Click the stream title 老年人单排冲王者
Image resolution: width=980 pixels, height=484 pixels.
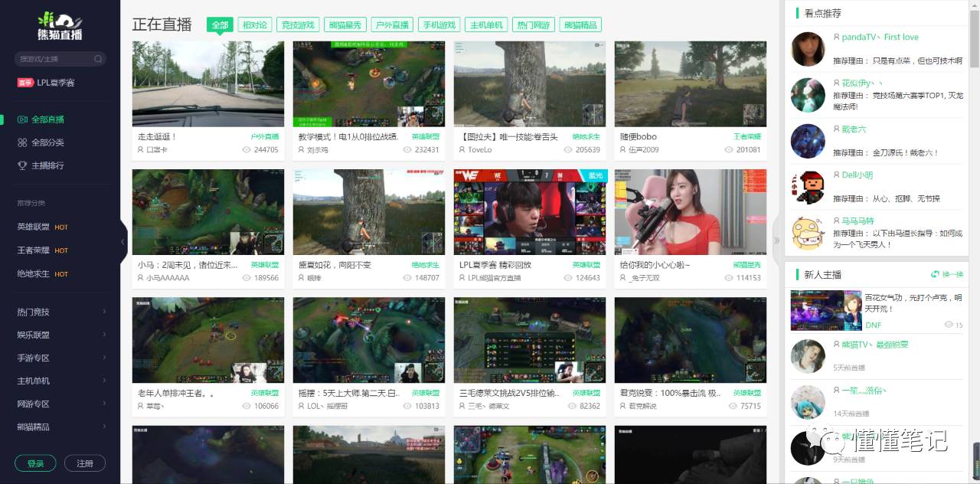(x=176, y=393)
